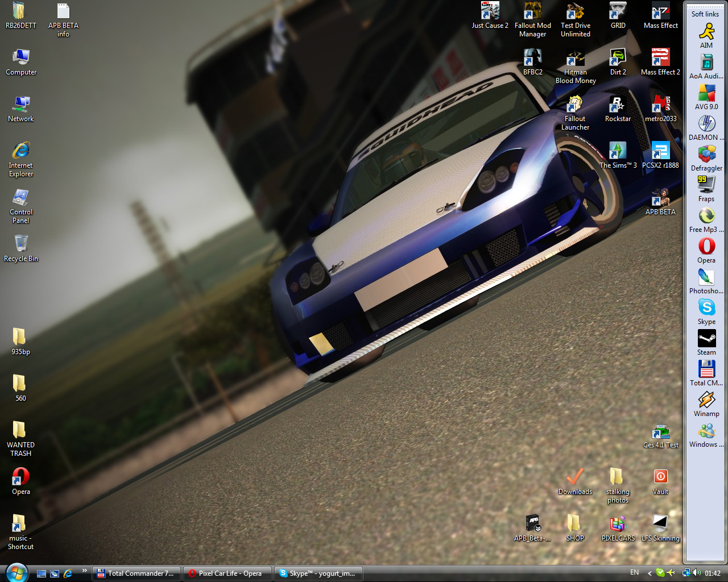Click the network connection tray icon
Screen dimensions: 728x582
point(686,573)
